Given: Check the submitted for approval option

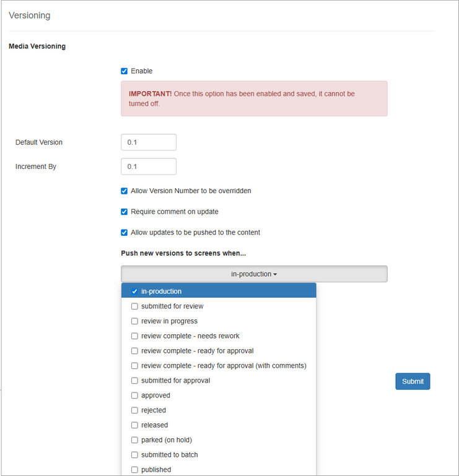Looking at the screenshot, I should pyautogui.click(x=134, y=381).
